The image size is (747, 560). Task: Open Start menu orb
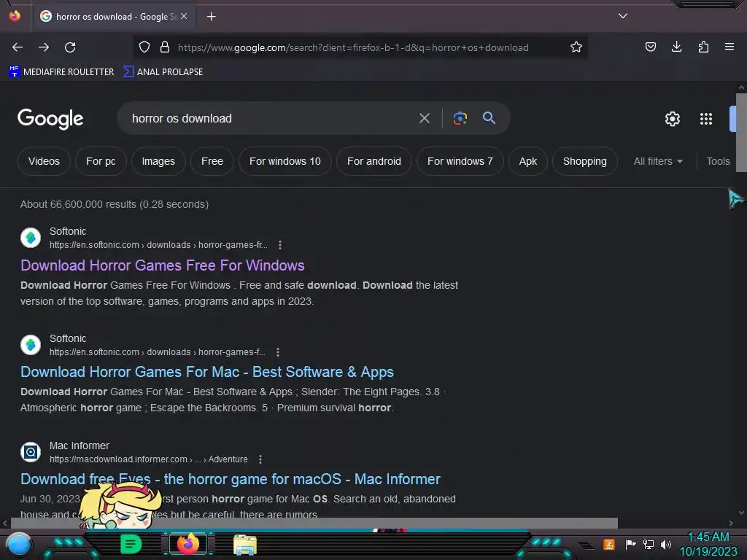pos(18,545)
